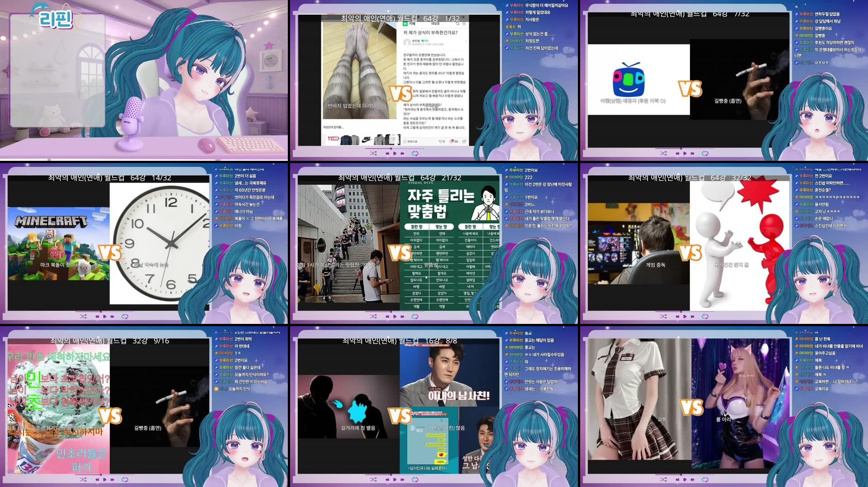Click the search magnifier in the cafe header
This screenshot has height=487, width=868.
pyautogui.click(x=457, y=24)
